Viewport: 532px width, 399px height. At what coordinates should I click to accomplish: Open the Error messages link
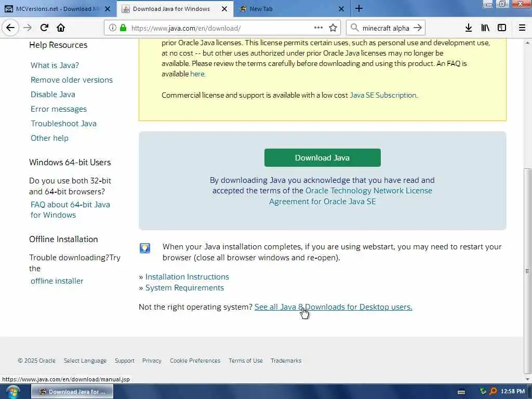(59, 109)
